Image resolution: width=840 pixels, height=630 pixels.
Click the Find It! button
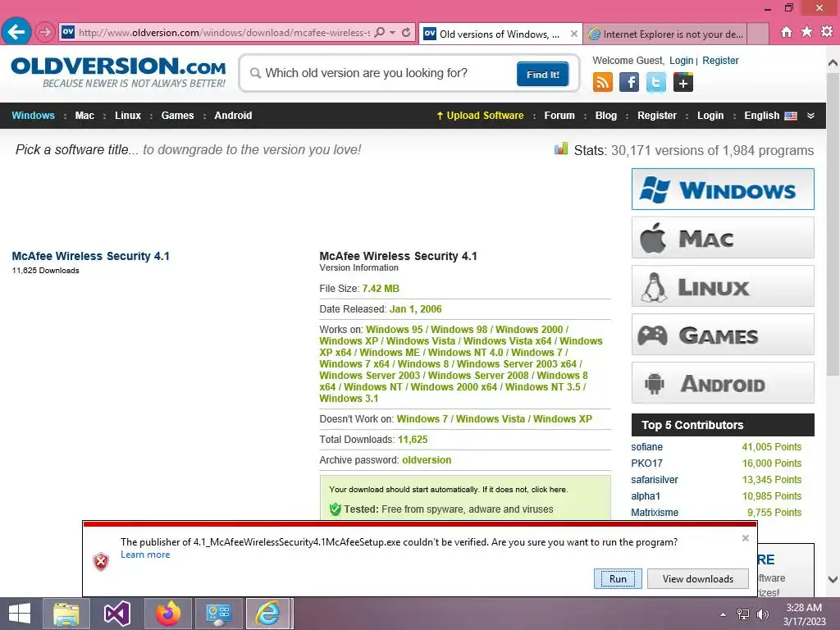click(543, 74)
